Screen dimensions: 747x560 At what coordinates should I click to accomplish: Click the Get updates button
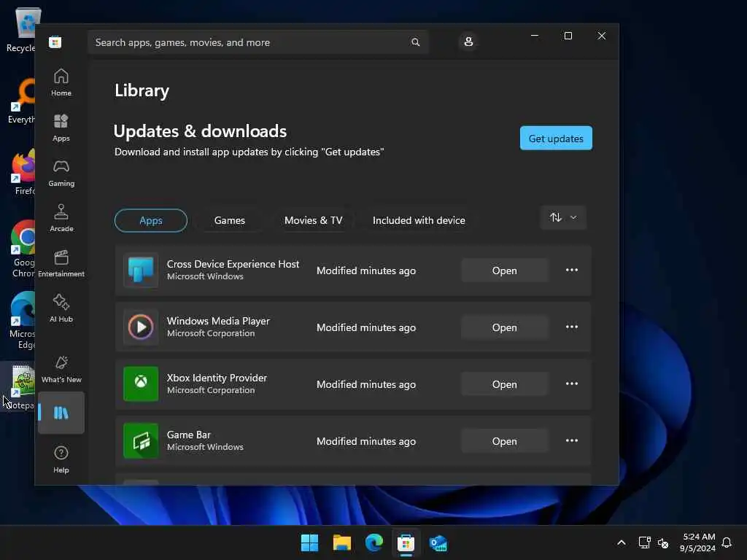coord(556,138)
